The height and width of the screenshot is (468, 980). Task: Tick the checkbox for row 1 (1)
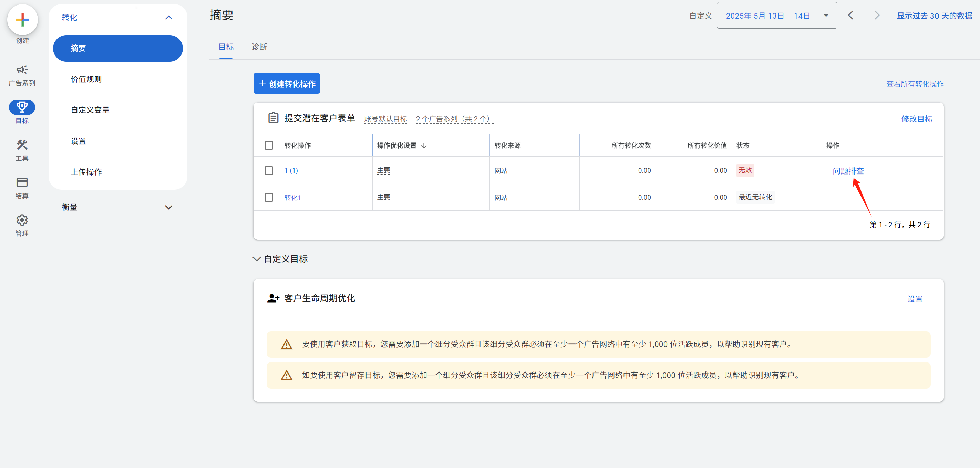pyautogui.click(x=269, y=171)
